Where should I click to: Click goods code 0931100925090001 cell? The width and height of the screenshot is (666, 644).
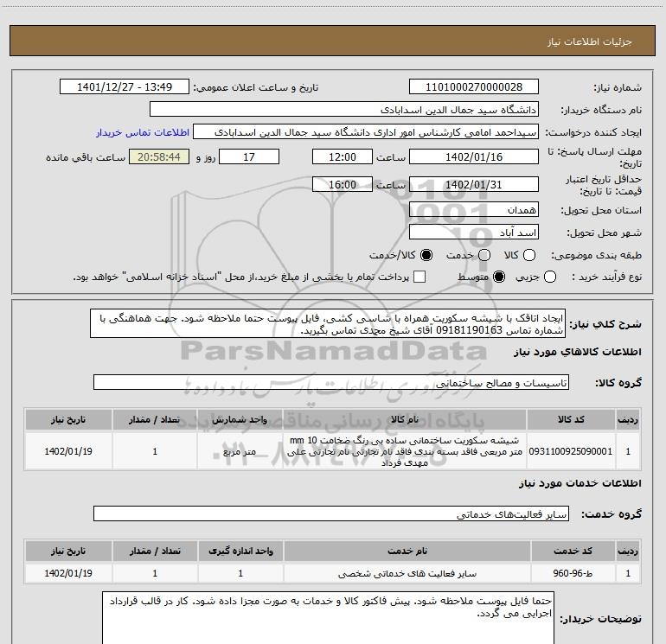point(571,451)
